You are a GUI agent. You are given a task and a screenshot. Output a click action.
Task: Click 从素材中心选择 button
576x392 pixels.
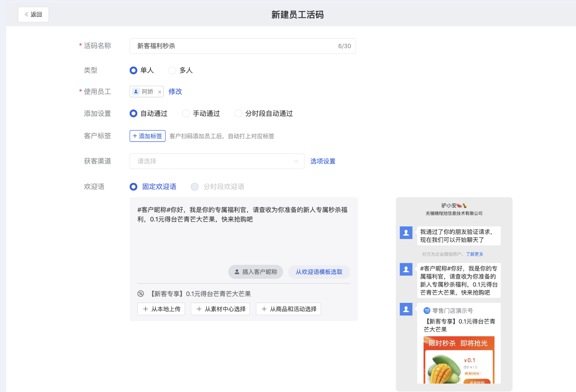click(x=220, y=309)
